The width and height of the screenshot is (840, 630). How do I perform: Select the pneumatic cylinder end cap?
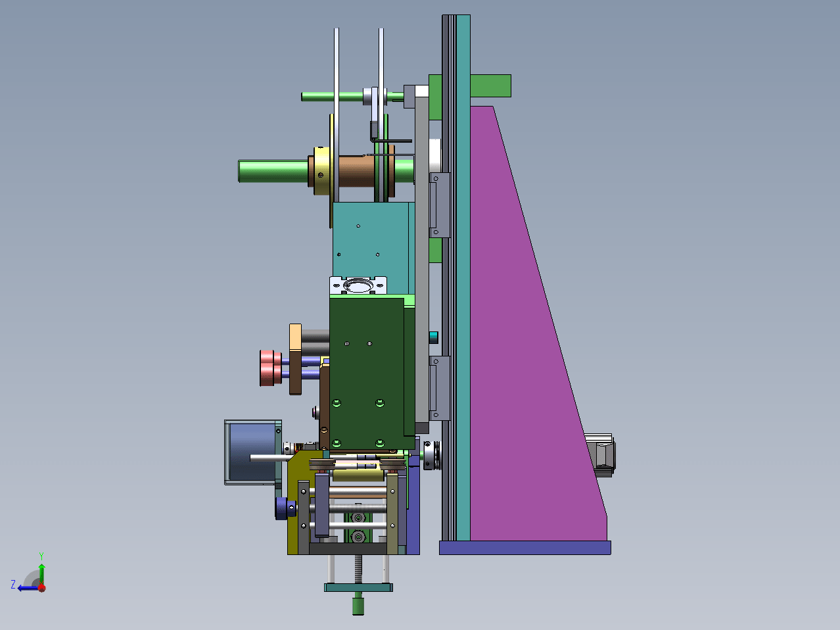(x=358, y=286)
